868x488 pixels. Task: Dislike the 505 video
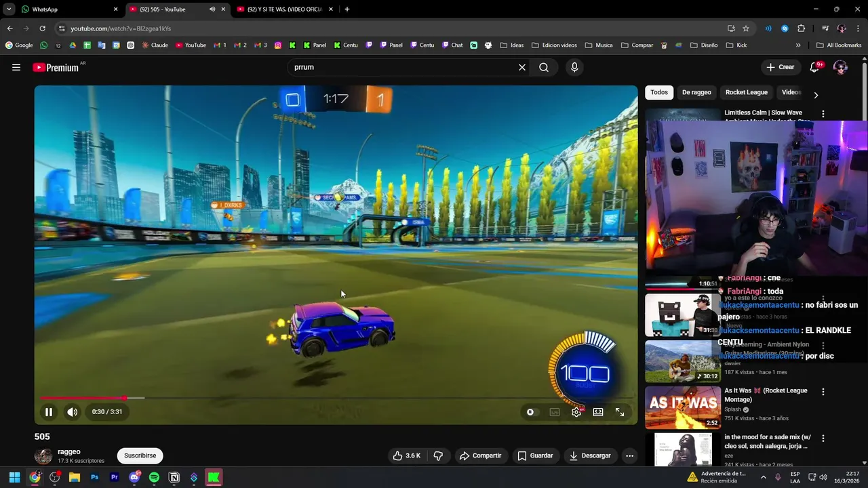[x=438, y=455]
